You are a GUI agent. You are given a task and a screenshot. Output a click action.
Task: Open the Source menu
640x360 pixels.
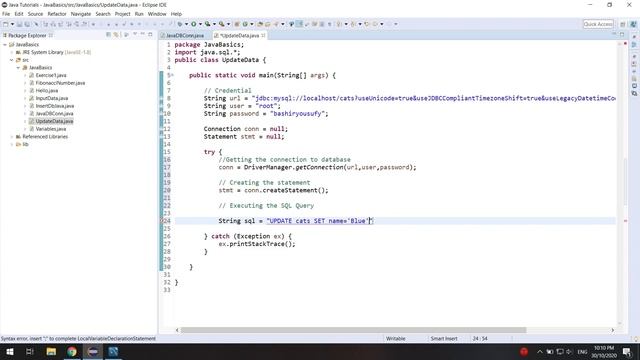(x=35, y=14)
